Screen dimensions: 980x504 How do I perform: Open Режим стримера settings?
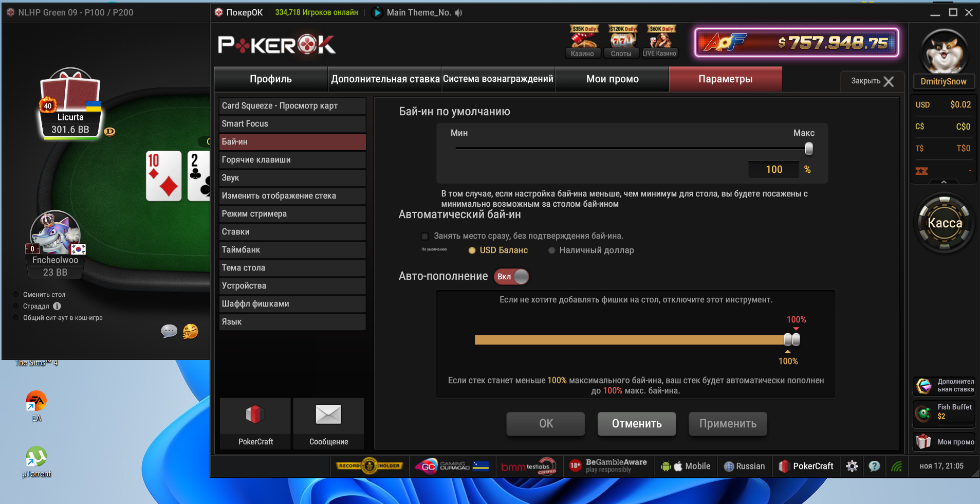tap(292, 214)
